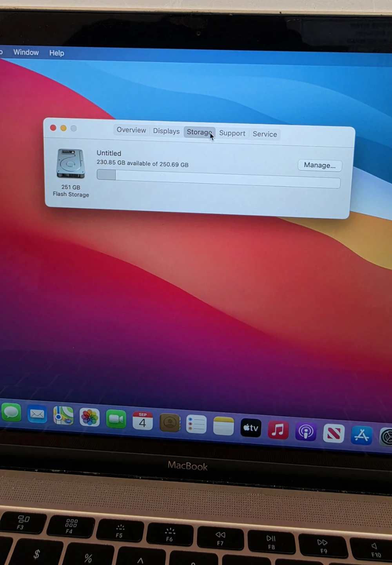Viewport: 392px width, 565px height.
Task: Click the '251 GB' drive label
Action: coord(71,187)
